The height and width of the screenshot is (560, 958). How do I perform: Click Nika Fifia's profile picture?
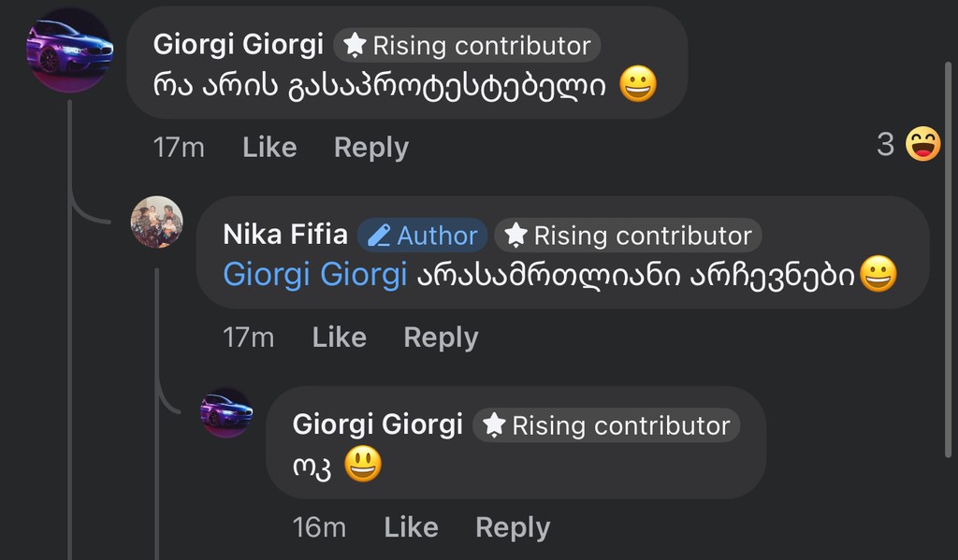[x=156, y=222]
